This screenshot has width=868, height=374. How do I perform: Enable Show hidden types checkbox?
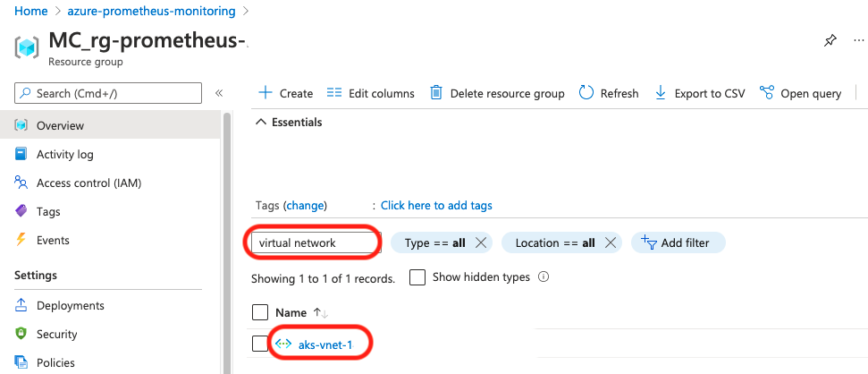417,277
